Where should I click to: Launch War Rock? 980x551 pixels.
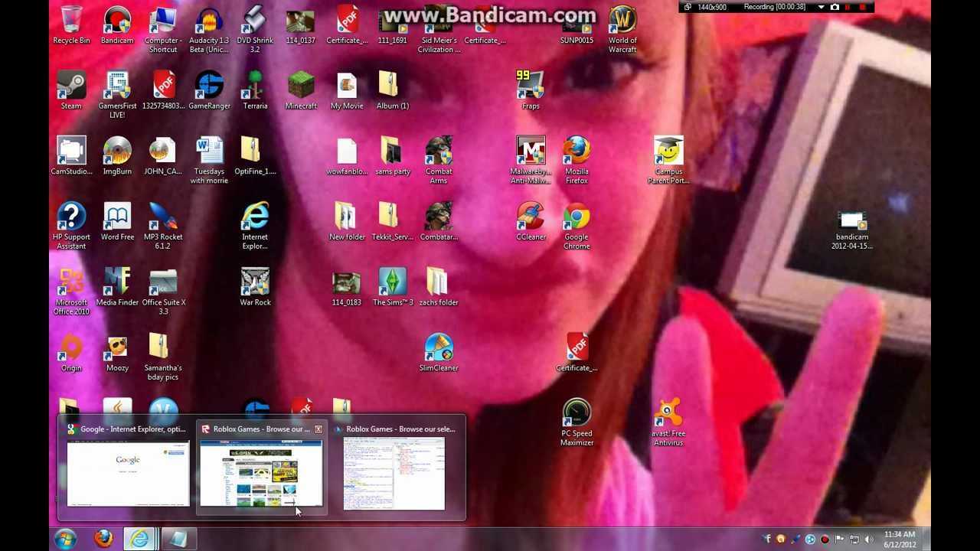pyautogui.click(x=255, y=287)
